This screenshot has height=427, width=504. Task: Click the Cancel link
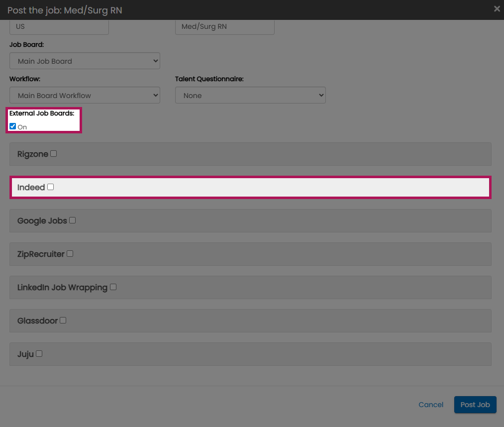click(431, 405)
